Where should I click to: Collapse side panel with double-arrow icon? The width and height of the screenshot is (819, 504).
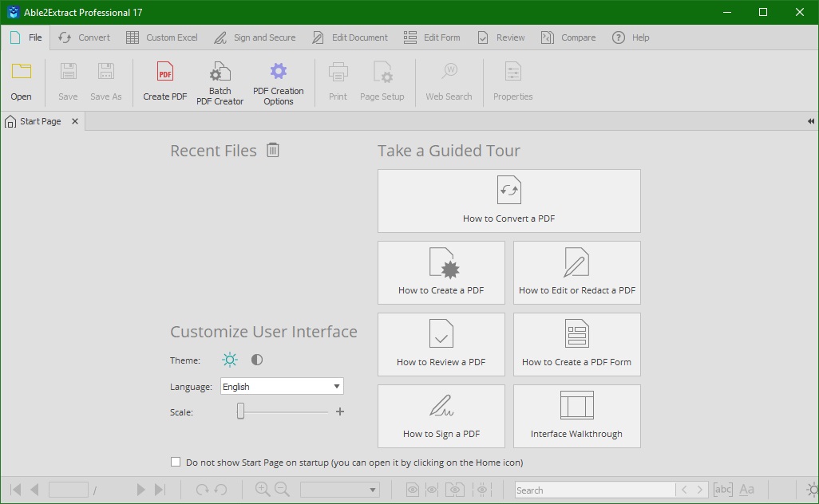[x=810, y=121]
